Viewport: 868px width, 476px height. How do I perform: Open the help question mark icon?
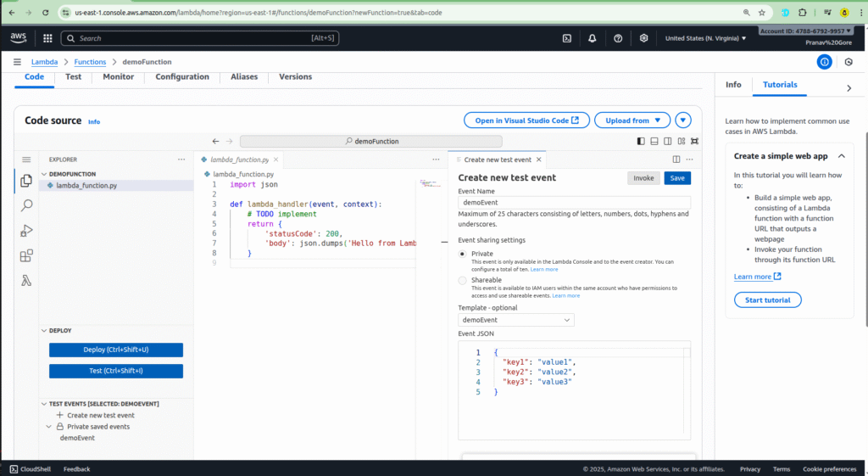618,38
